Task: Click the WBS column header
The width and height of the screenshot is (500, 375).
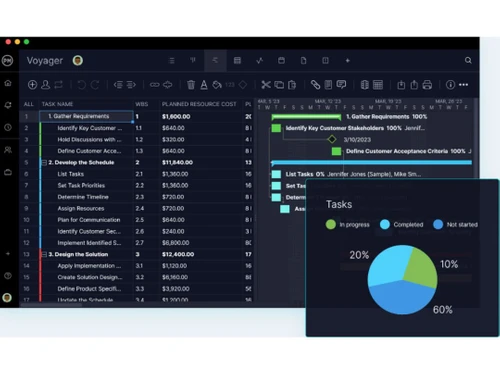Action: pyautogui.click(x=142, y=104)
